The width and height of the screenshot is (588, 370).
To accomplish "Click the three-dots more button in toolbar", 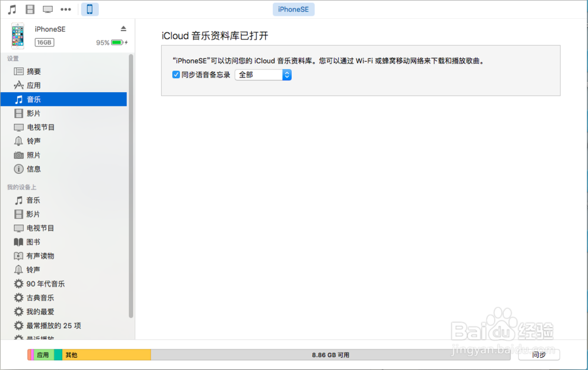I will (66, 9).
